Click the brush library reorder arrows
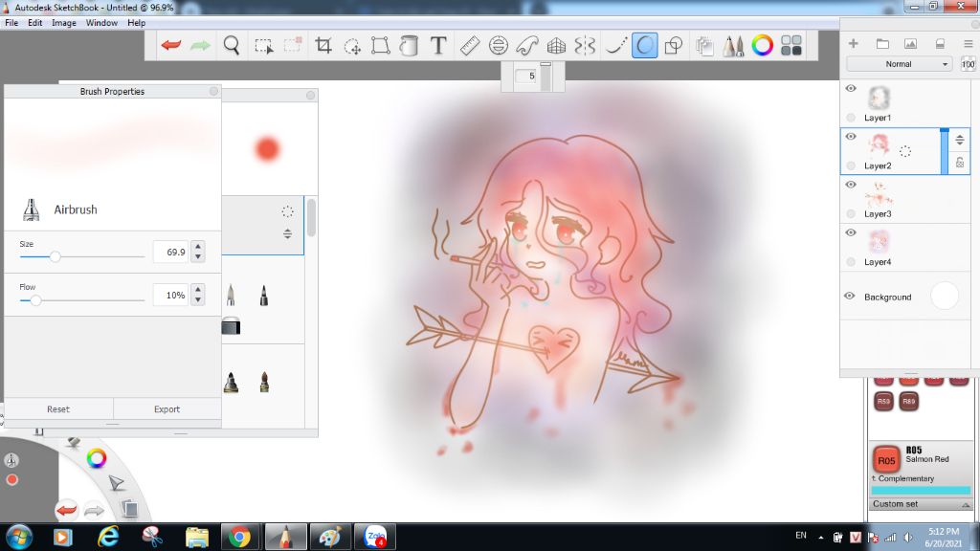 point(287,233)
